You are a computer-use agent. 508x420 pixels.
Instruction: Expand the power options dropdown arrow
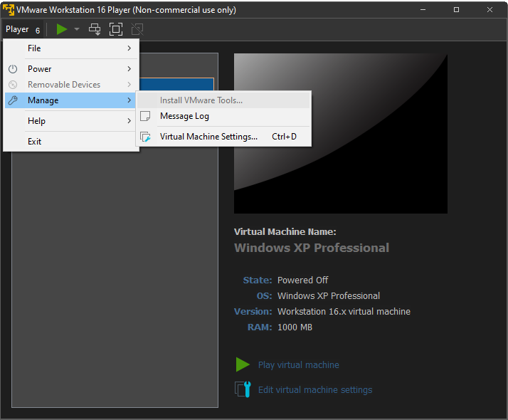tap(77, 29)
